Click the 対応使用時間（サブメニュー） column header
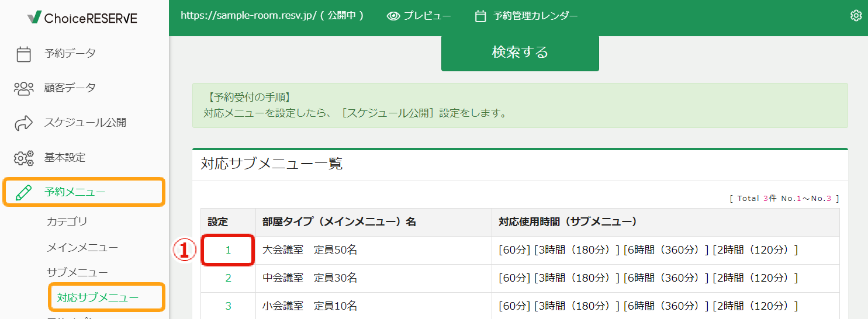The height and width of the screenshot is (319, 868). (666, 222)
